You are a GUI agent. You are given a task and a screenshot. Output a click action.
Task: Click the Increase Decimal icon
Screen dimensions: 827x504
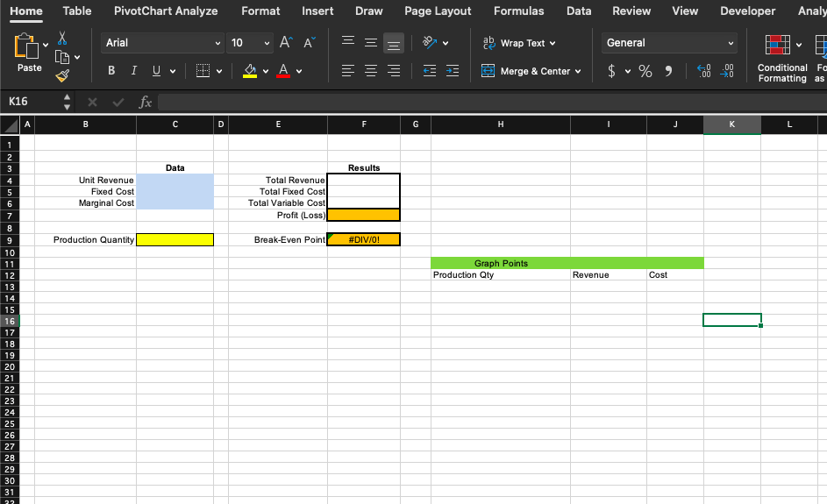(704, 71)
